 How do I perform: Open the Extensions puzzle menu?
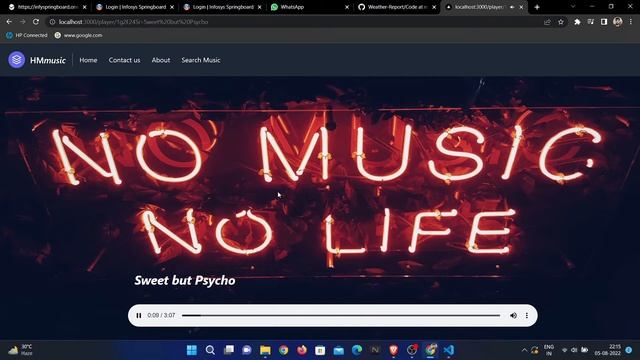(577, 22)
